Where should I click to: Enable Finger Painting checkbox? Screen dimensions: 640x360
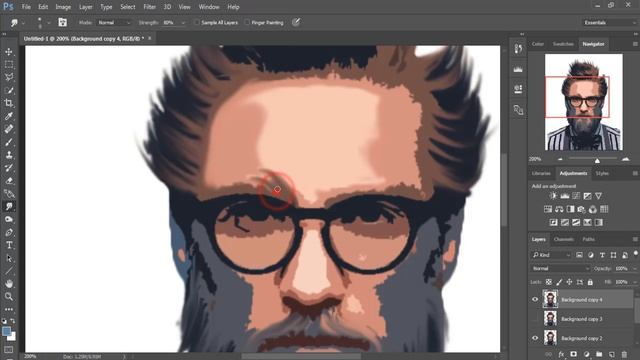[x=247, y=22]
